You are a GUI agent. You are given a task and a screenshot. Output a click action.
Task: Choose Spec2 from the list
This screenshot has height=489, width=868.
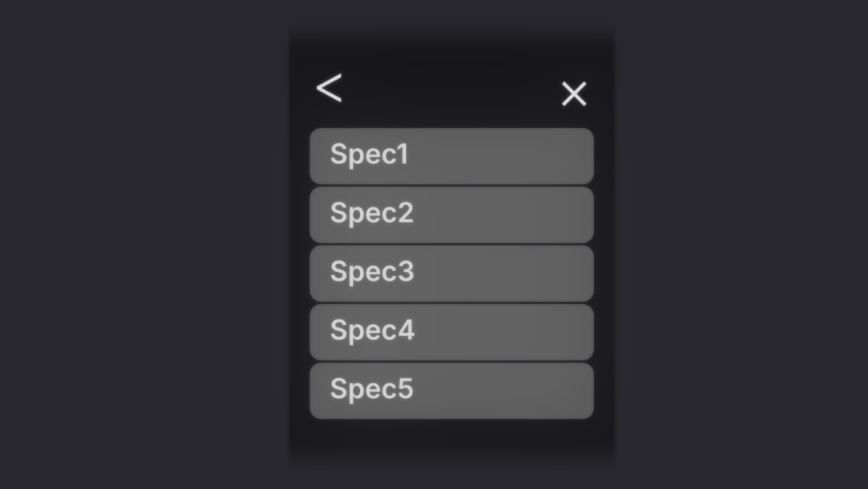tap(452, 215)
